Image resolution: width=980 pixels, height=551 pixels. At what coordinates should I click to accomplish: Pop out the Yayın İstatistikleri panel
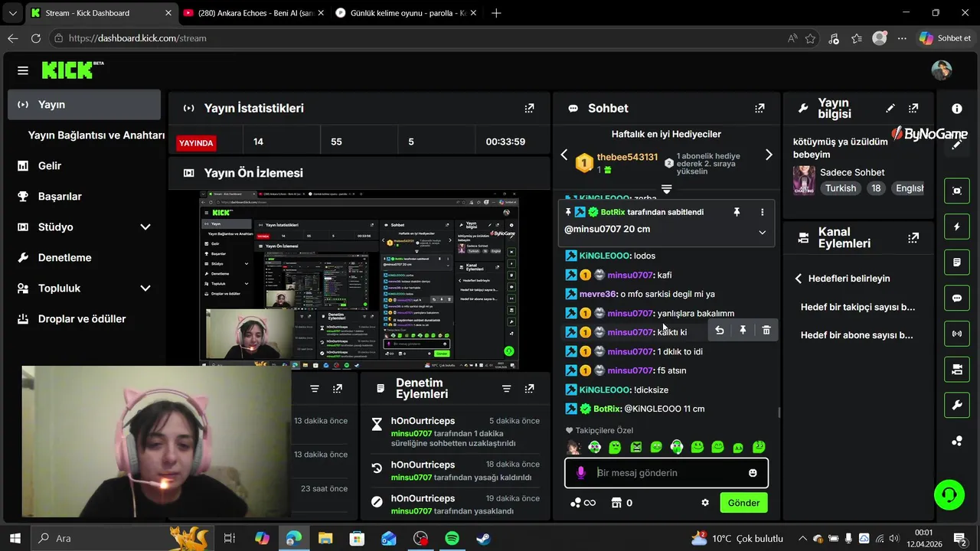[529, 109]
